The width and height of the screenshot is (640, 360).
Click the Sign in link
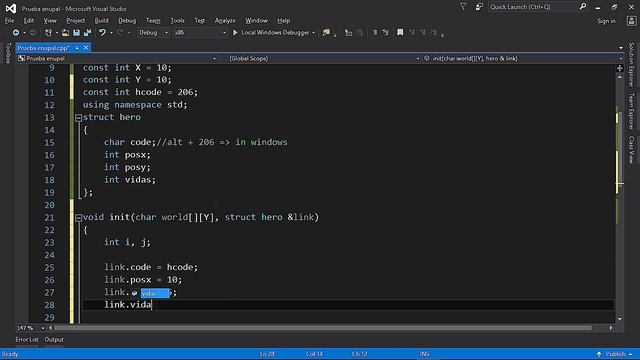[x=606, y=21]
